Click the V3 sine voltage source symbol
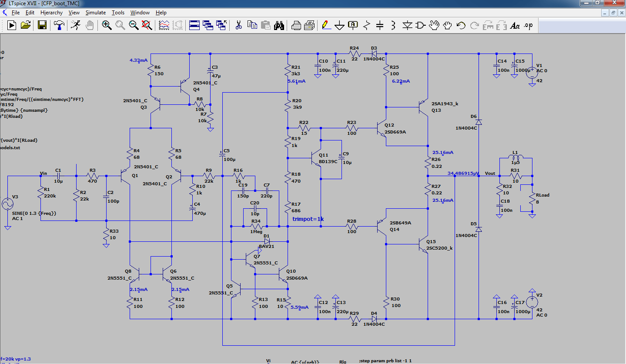626x364 pixels. [x=7, y=204]
